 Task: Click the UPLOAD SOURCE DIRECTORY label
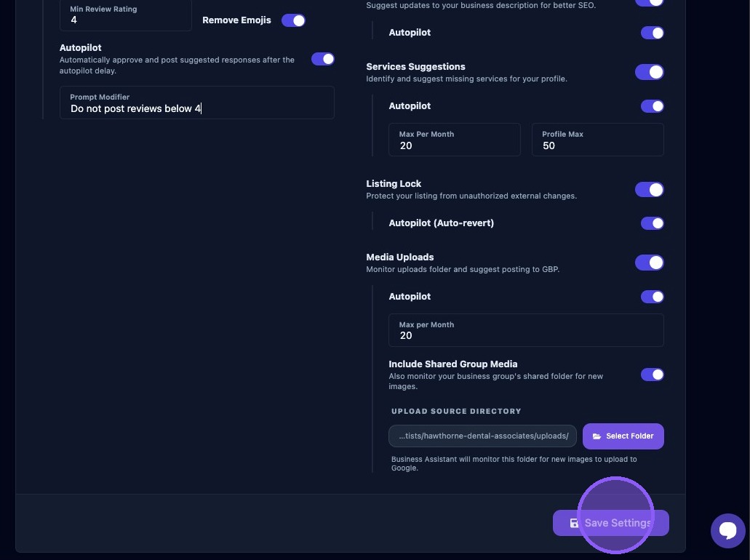[x=456, y=411]
